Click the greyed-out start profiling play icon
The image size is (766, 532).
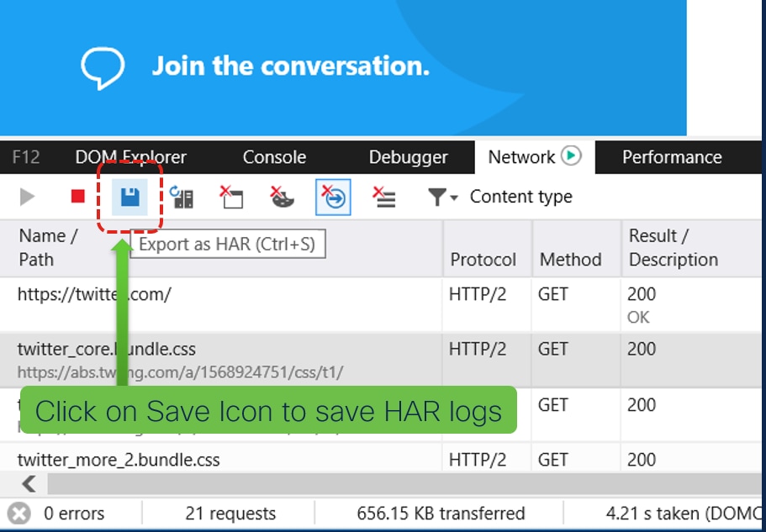[x=28, y=197]
